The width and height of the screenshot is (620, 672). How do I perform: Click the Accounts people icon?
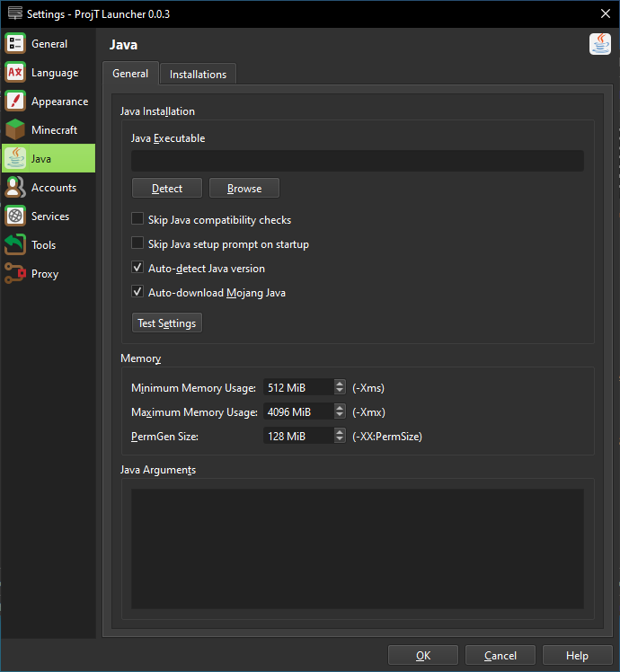coord(15,187)
